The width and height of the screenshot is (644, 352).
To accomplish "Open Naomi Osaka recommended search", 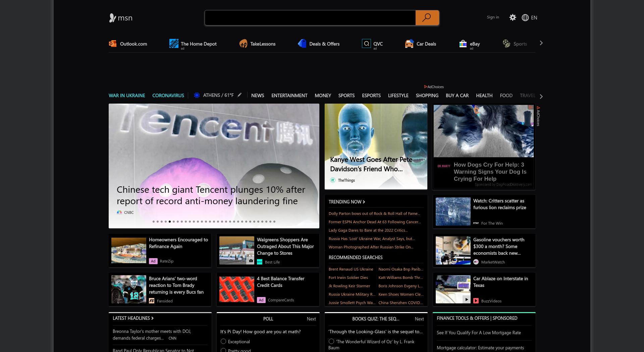I will [x=401, y=269].
